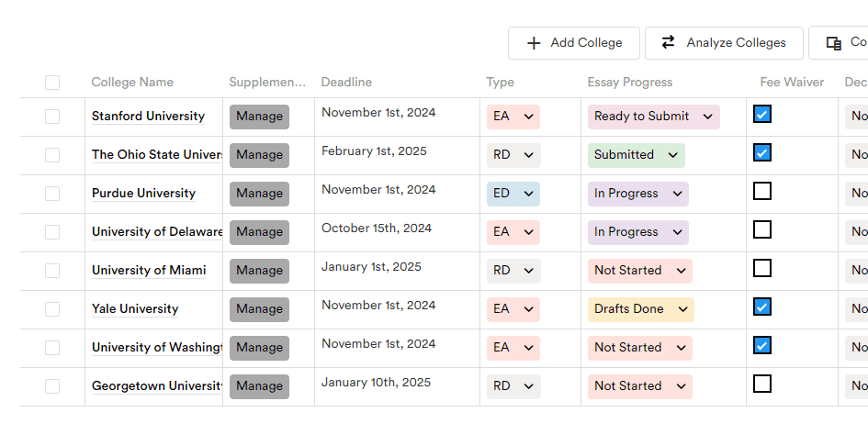The width and height of the screenshot is (868, 446).
Task: Click the chevron on Stanford's EA type
Action: (529, 117)
